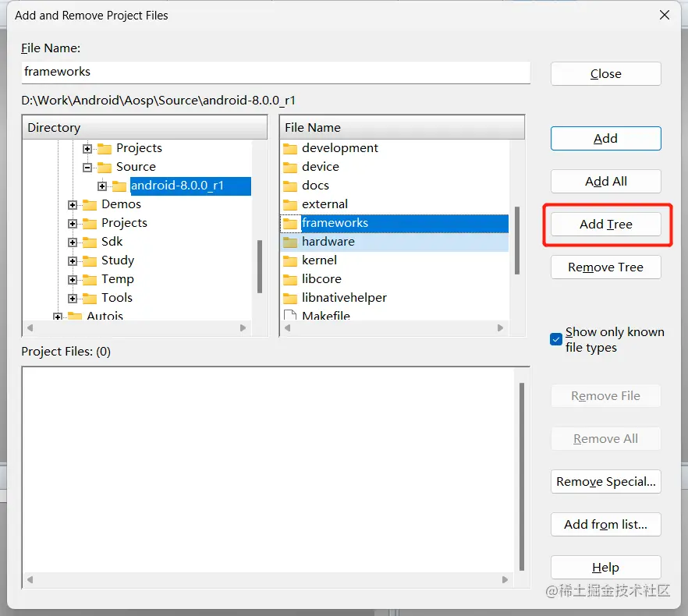Click the Add Tree button
The image size is (688, 616).
(605, 225)
